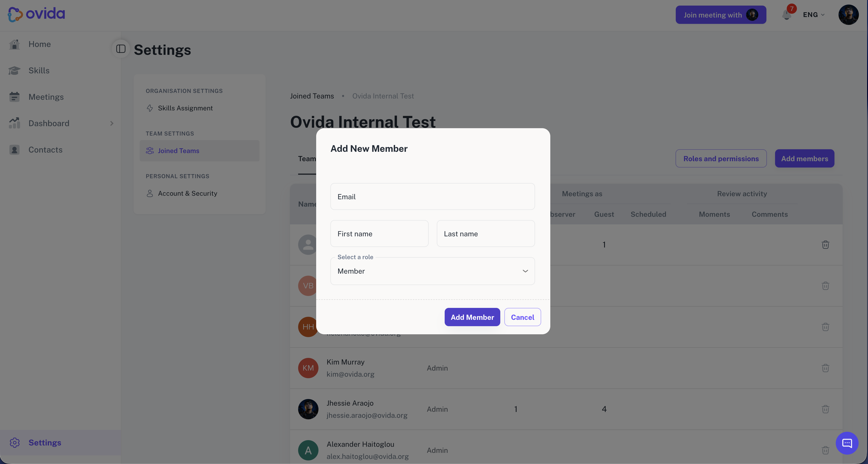
Task: Open the Meetings calendar icon
Action: tap(14, 97)
